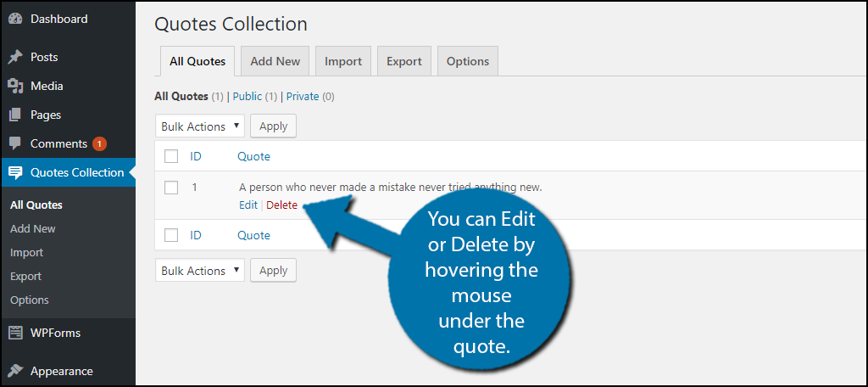The height and width of the screenshot is (387, 868).
Task: Open the Options tab
Action: click(x=468, y=61)
